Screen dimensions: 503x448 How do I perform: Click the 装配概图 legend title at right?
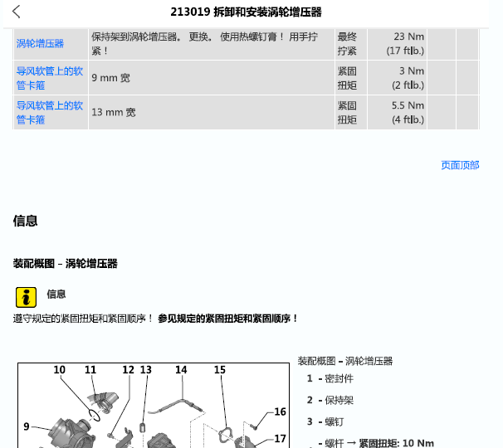click(345, 361)
